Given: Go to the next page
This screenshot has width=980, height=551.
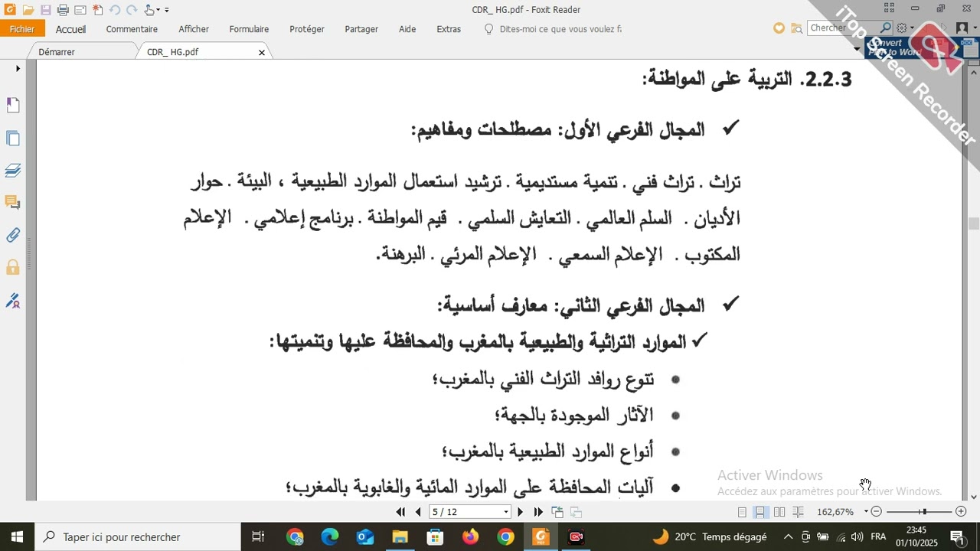Looking at the screenshot, I should pyautogui.click(x=521, y=512).
